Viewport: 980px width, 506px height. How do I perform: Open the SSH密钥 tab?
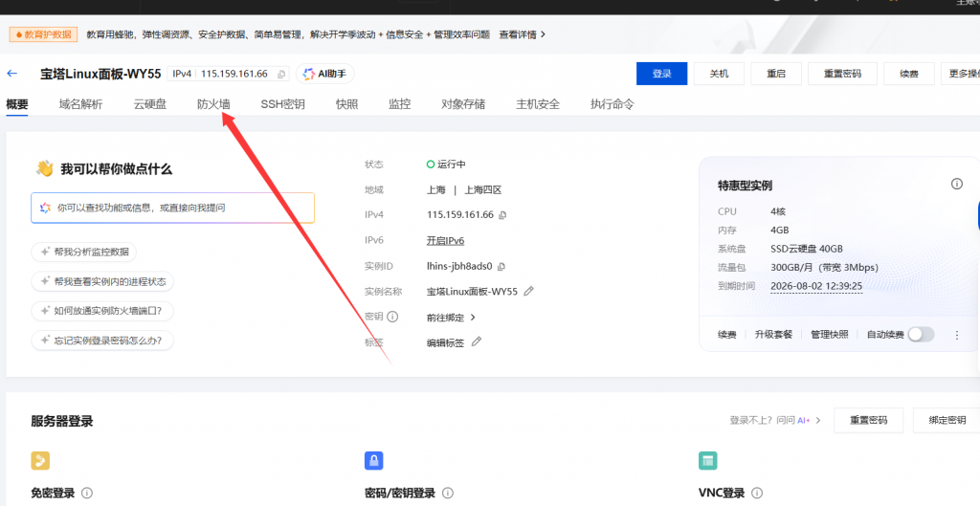tap(282, 104)
